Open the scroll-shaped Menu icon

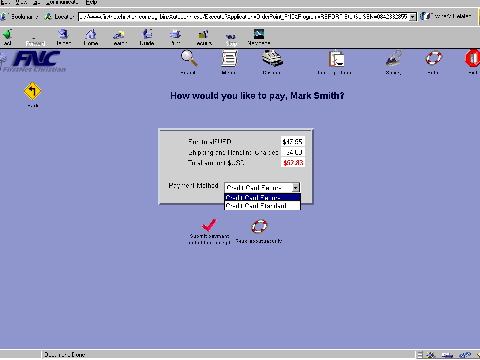tap(229, 59)
